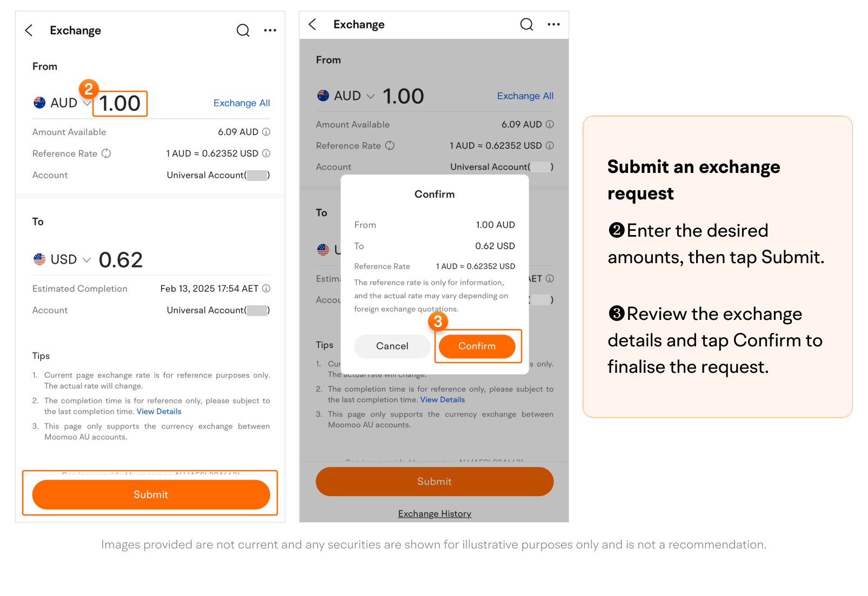Tap back arrow on right Exchange screen
The height and width of the screenshot is (596, 868).
pyautogui.click(x=312, y=24)
